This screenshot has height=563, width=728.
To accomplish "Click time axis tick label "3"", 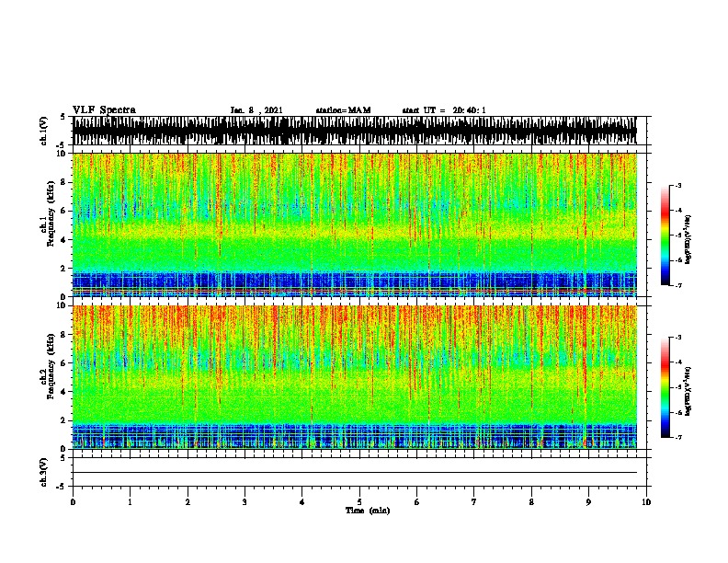I will click(245, 502).
